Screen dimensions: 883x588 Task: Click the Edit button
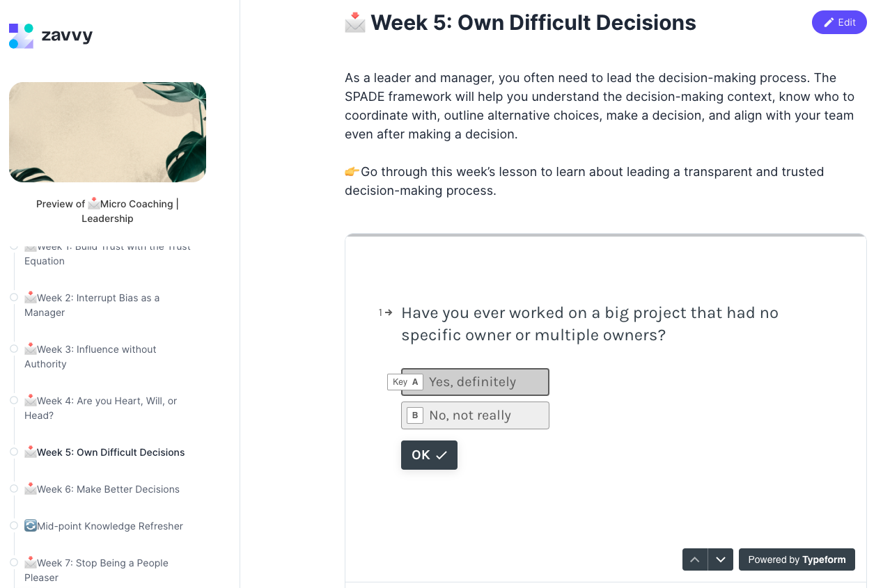click(x=839, y=22)
